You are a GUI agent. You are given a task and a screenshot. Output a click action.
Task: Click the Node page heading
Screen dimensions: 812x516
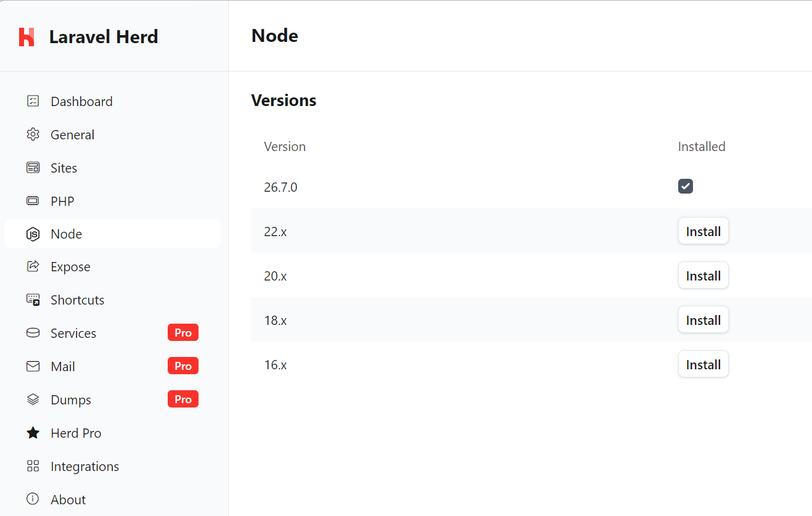(275, 36)
